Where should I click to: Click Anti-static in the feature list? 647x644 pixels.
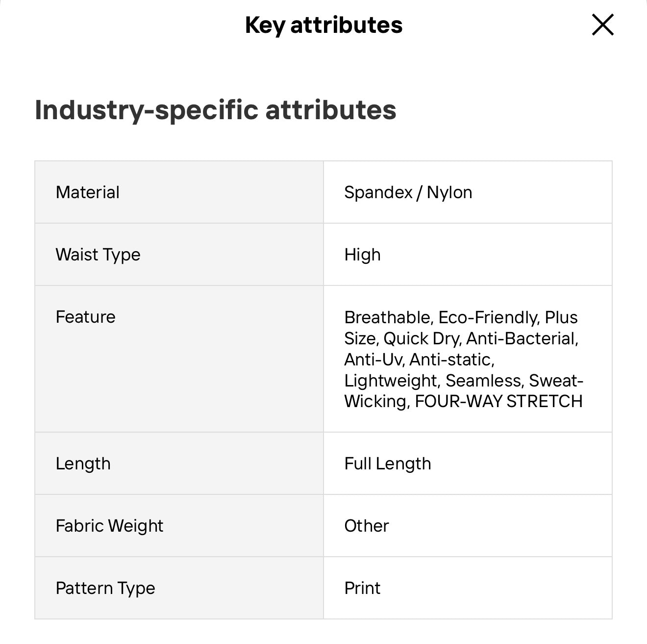[x=451, y=360]
